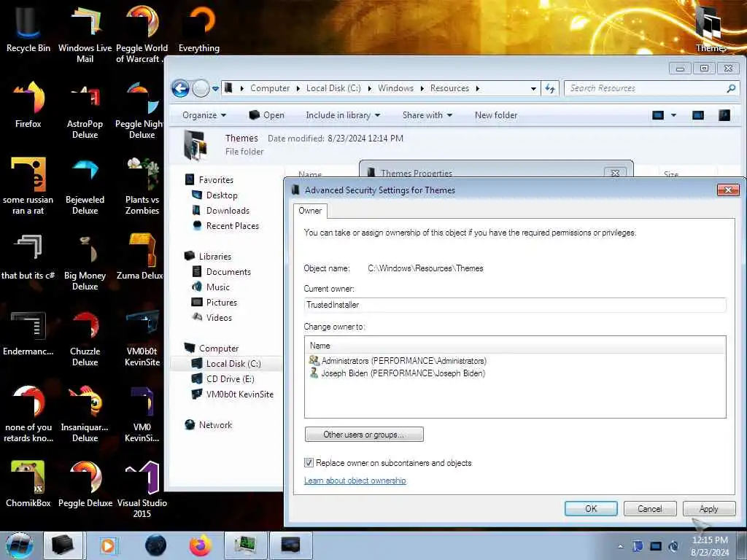
Task: Open Learn about object ownership link
Action: (x=355, y=481)
